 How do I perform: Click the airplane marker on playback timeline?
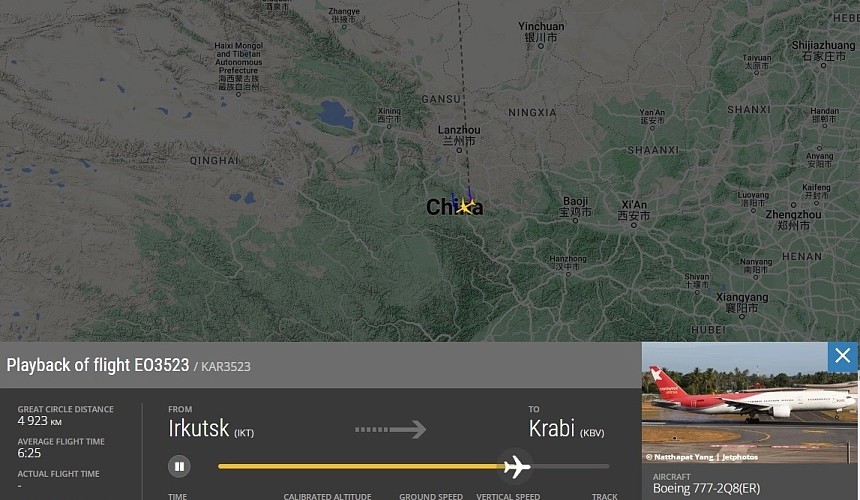[516, 467]
